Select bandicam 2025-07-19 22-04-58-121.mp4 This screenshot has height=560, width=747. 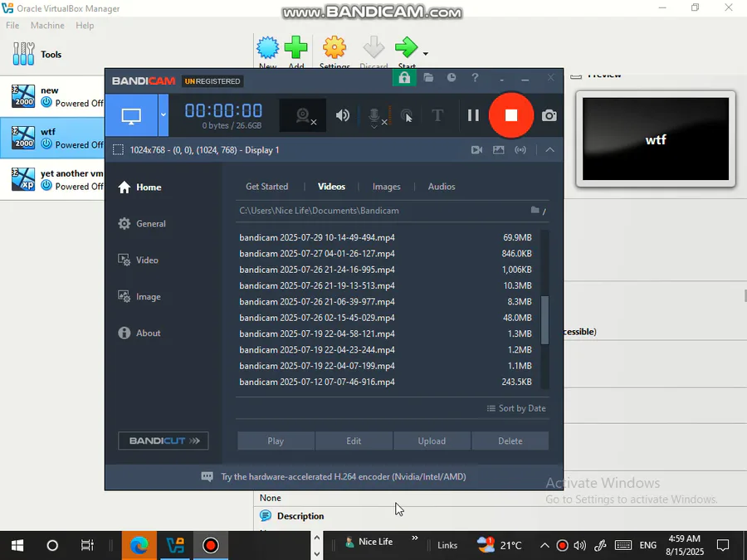point(385,334)
